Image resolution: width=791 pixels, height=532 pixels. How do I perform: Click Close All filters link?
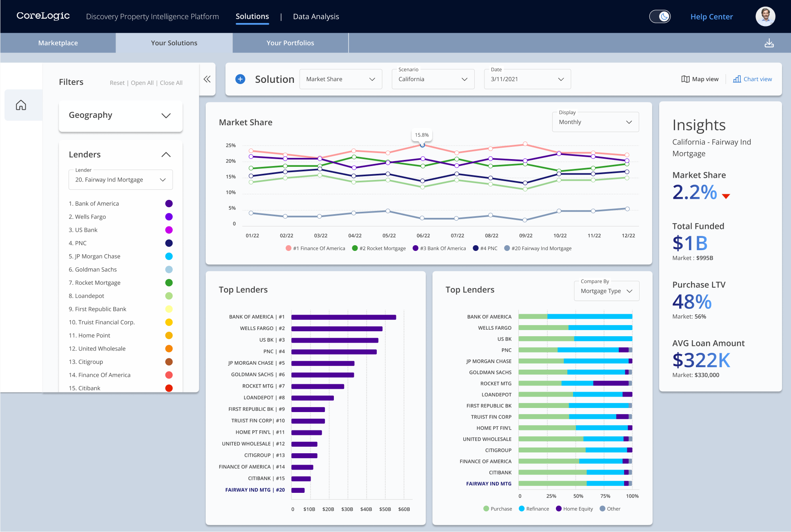171,83
